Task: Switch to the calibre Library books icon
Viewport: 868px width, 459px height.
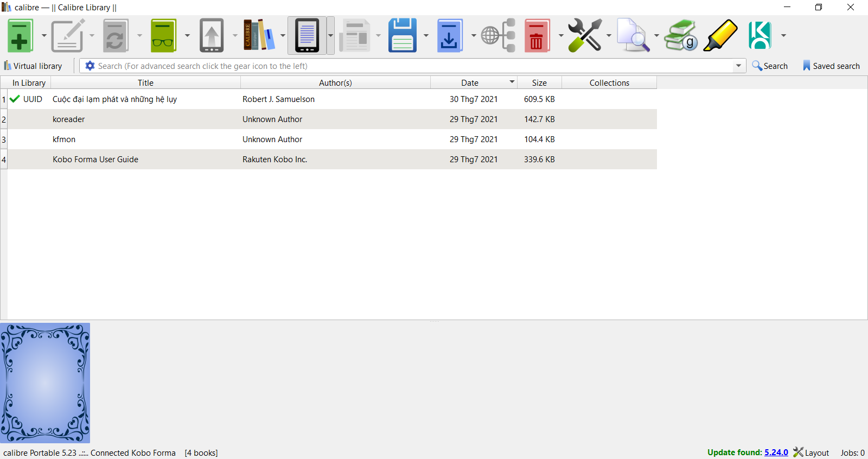Action: click(x=259, y=36)
